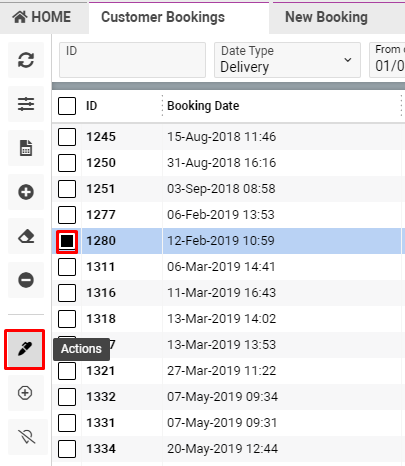Viewport: 405px width, 466px height.
Task: Click the crossed-out pin icon
Action: (27, 437)
